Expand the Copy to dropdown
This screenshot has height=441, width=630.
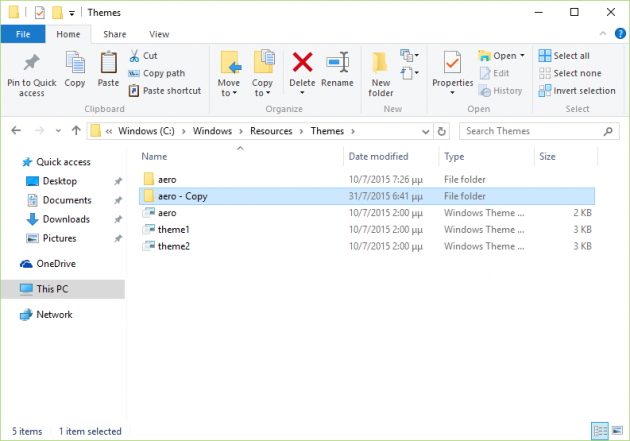pyautogui.click(x=268, y=93)
